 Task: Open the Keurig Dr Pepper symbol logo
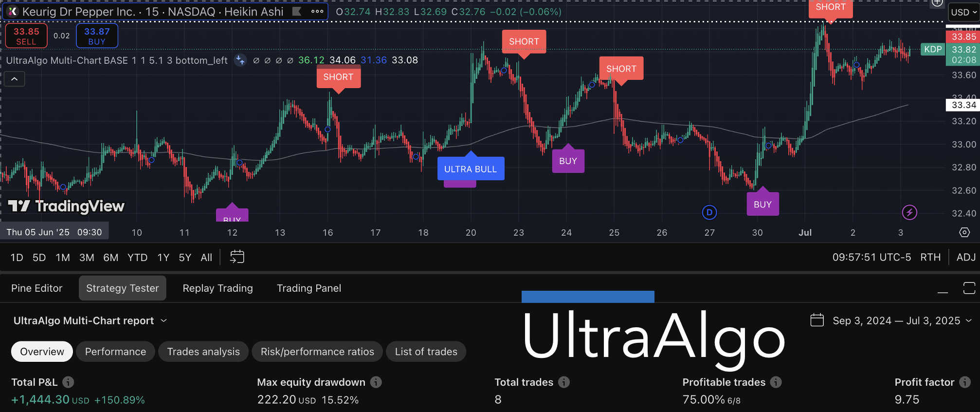(13, 12)
